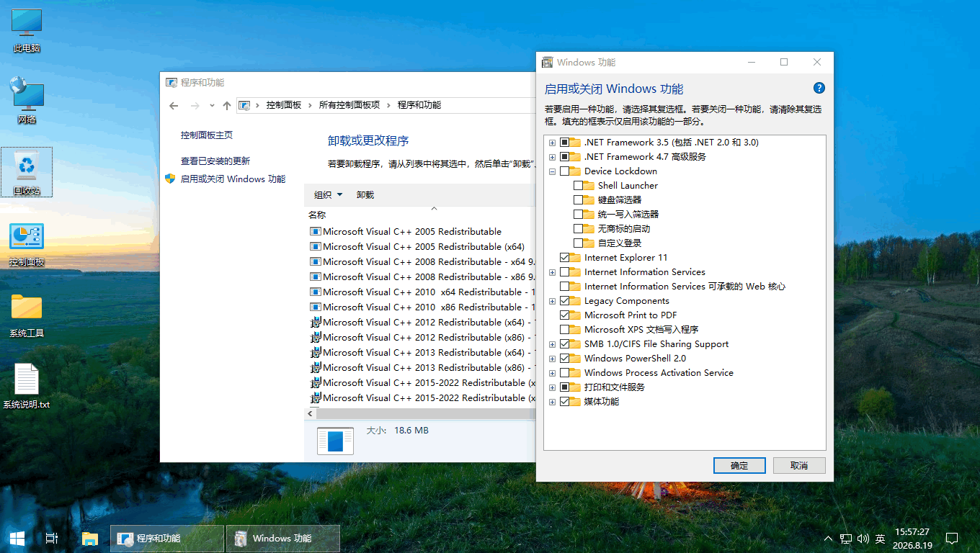980x553 pixels.
Task: Click the Windows 功能 title bar icon
Action: point(548,63)
